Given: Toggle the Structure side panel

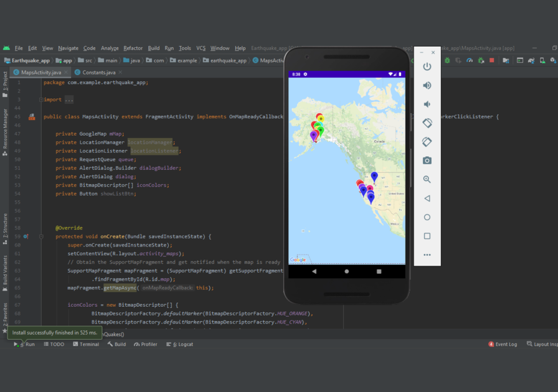Looking at the screenshot, I should [5, 229].
